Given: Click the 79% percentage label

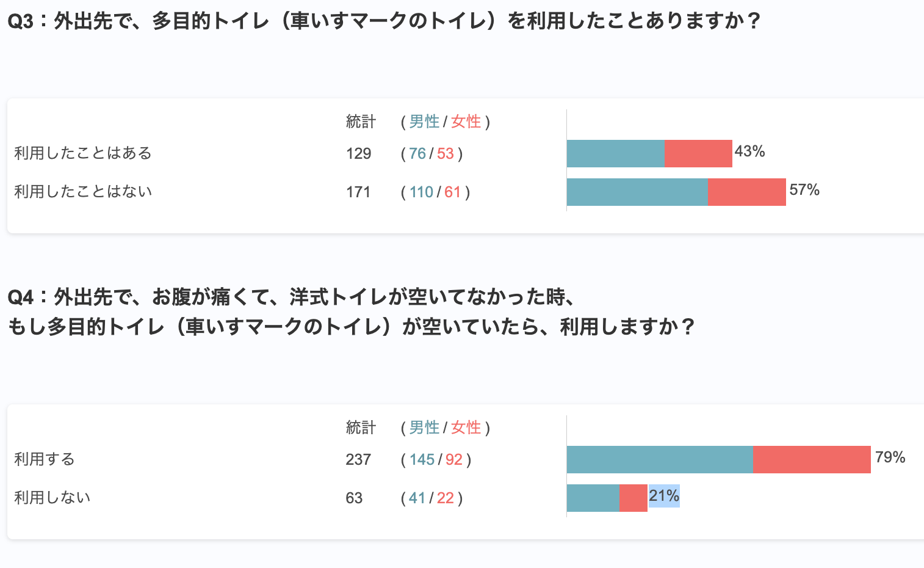Looking at the screenshot, I should (x=890, y=457).
